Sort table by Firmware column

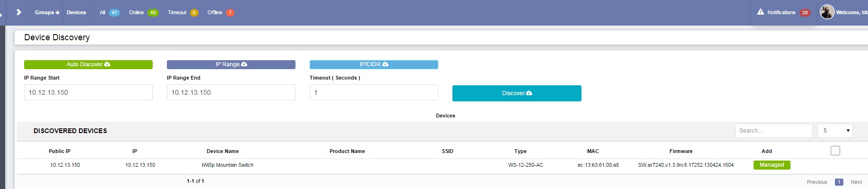pos(681,151)
